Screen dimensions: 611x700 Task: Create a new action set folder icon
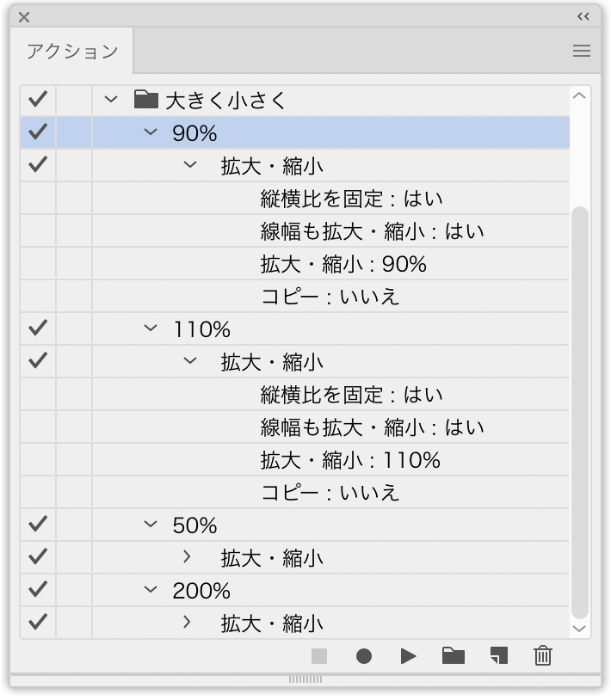click(x=453, y=656)
